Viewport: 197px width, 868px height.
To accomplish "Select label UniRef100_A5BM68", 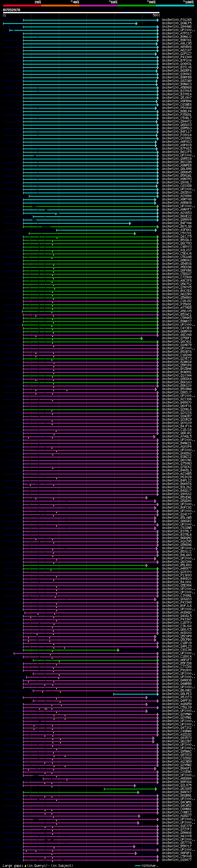I will tap(177, 88).
